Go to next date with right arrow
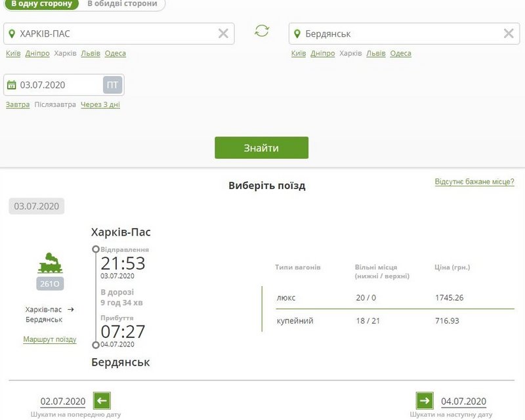Image resolution: width=525 pixels, height=420 pixels. 425,401
